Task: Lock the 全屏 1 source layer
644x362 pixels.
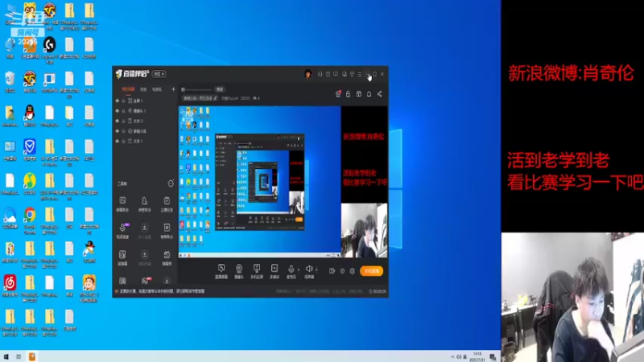Action: (x=123, y=101)
